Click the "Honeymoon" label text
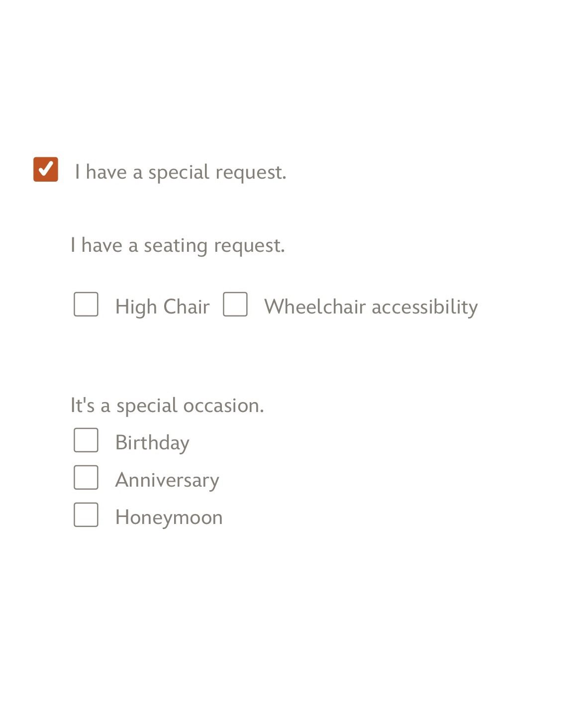The height and width of the screenshot is (728, 582). (169, 518)
